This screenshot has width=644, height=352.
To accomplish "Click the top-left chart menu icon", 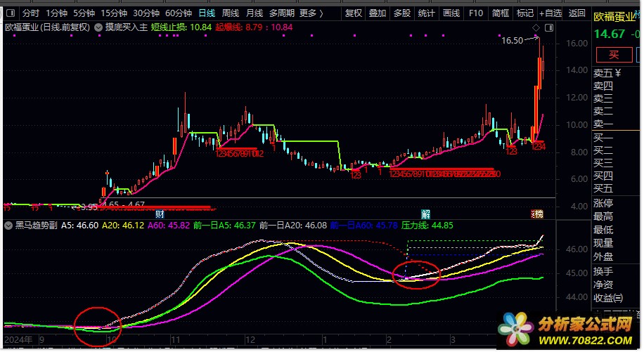I will tap(10, 13).
